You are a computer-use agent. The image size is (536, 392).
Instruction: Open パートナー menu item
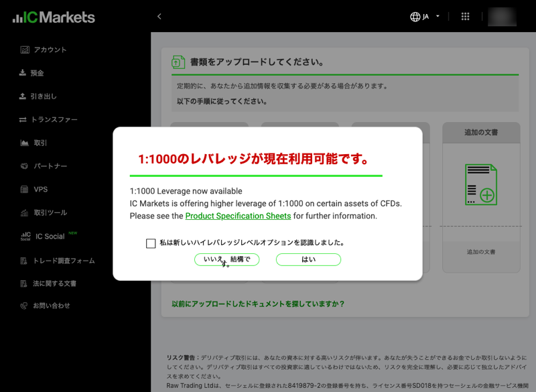point(50,166)
